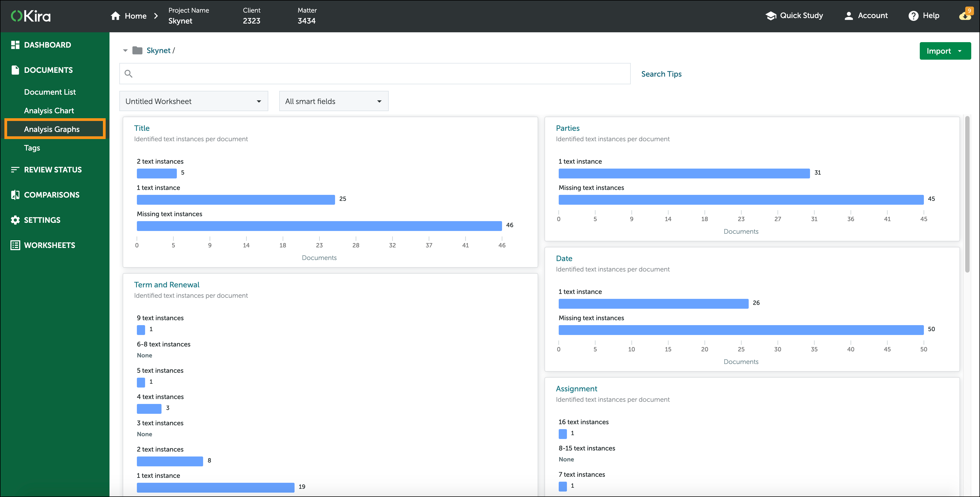The height and width of the screenshot is (497, 980).
Task: Click the Worksheets list icon
Action: (15, 245)
